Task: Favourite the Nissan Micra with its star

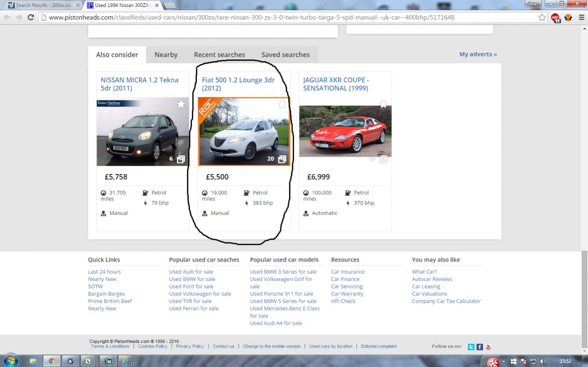Action: click(181, 104)
